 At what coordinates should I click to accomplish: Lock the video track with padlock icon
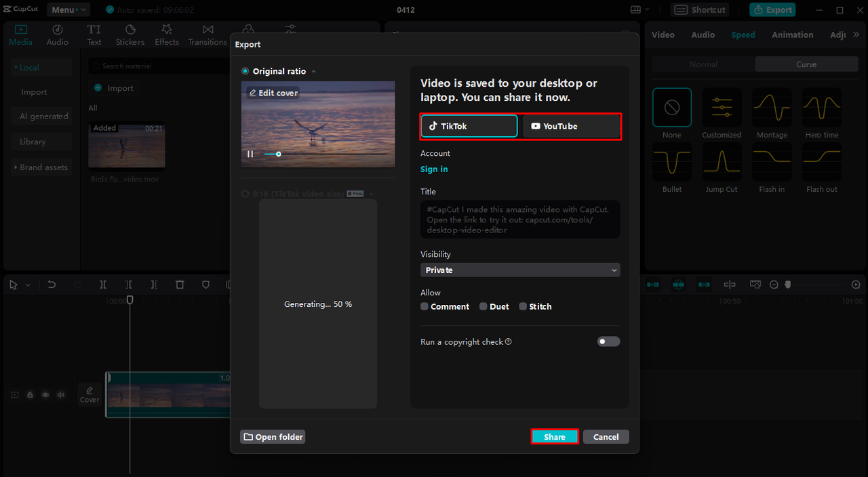pos(30,394)
